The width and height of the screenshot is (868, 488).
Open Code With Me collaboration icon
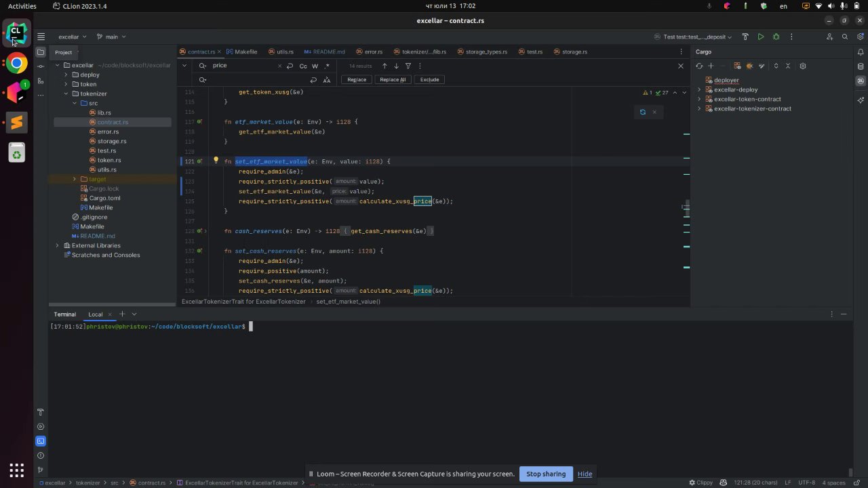tap(829, 37)
